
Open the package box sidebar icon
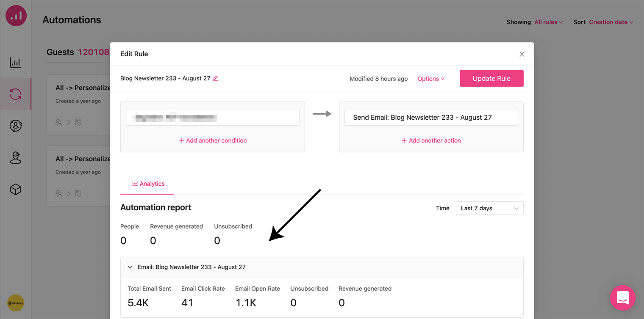click(16, 190)
